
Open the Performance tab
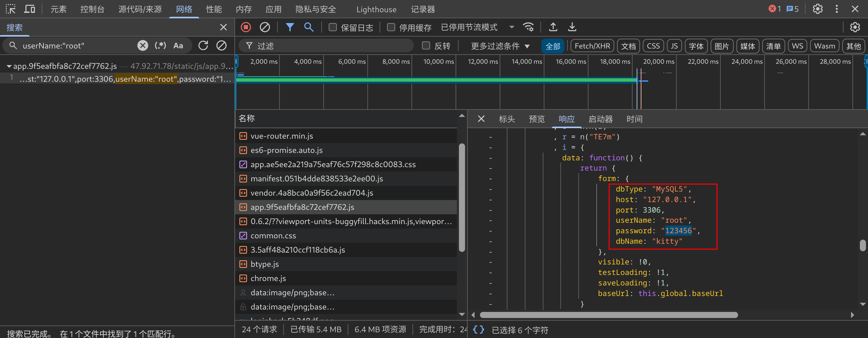pos(214,9)
